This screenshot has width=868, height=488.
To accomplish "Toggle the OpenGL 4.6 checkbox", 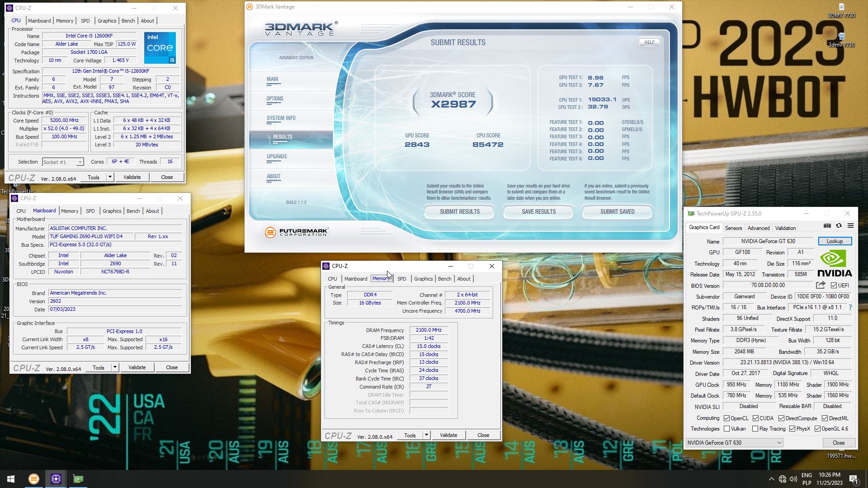I will click(x=817, y=429).
